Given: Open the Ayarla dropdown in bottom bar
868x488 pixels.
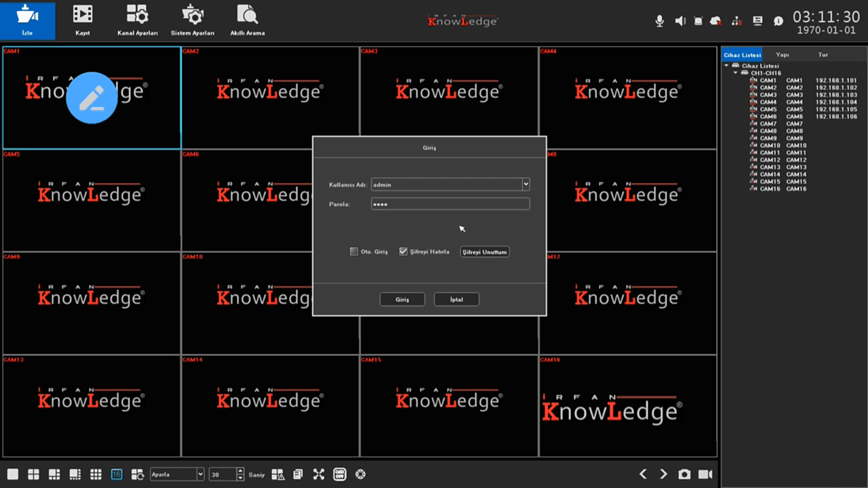Looking at the screenshot, I should point(200,474).
